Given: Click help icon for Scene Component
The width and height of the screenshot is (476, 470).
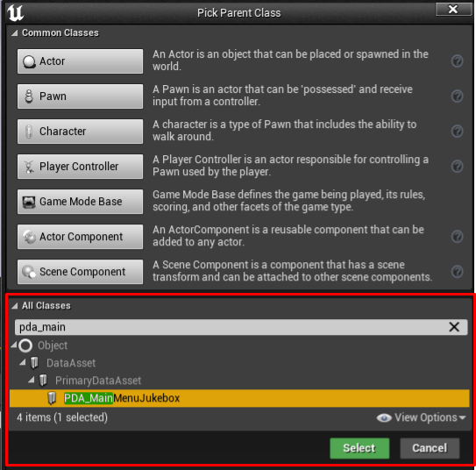Looking at the screenshot, I should click(457, 272).
